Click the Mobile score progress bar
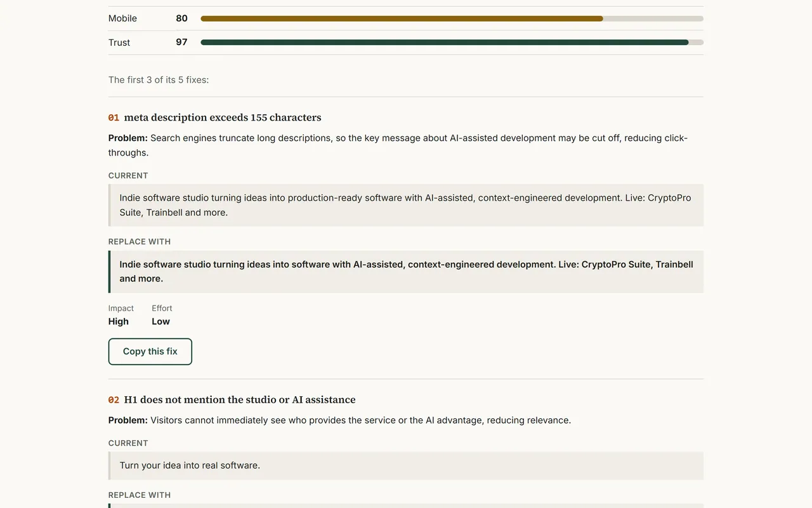The height and width of the screenshot is (508, 812). tap(452, 18)
